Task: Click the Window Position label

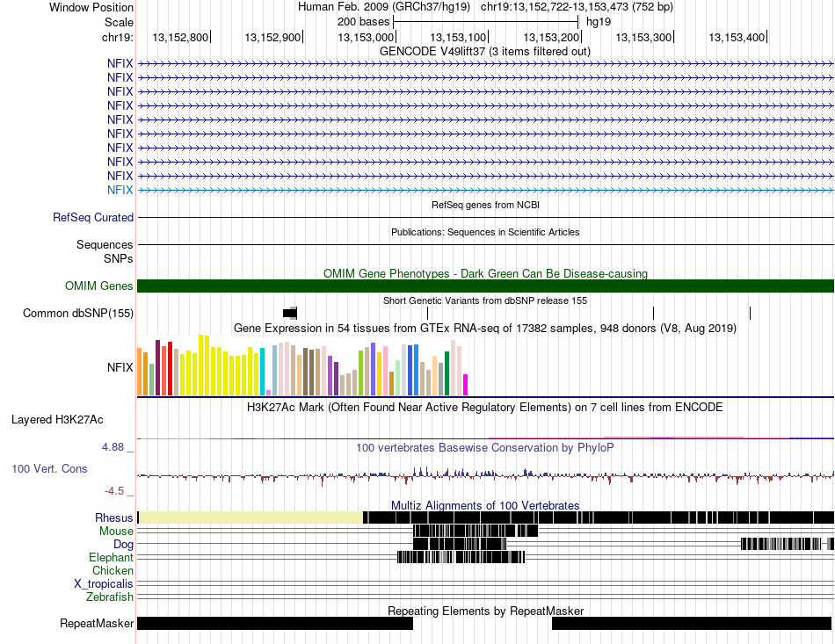Action: click(91, 7)
